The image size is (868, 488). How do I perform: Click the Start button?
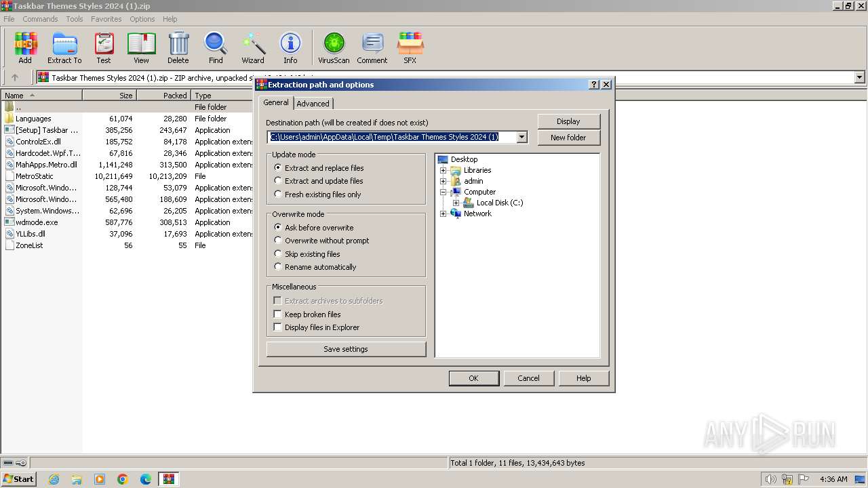[18, 479]
